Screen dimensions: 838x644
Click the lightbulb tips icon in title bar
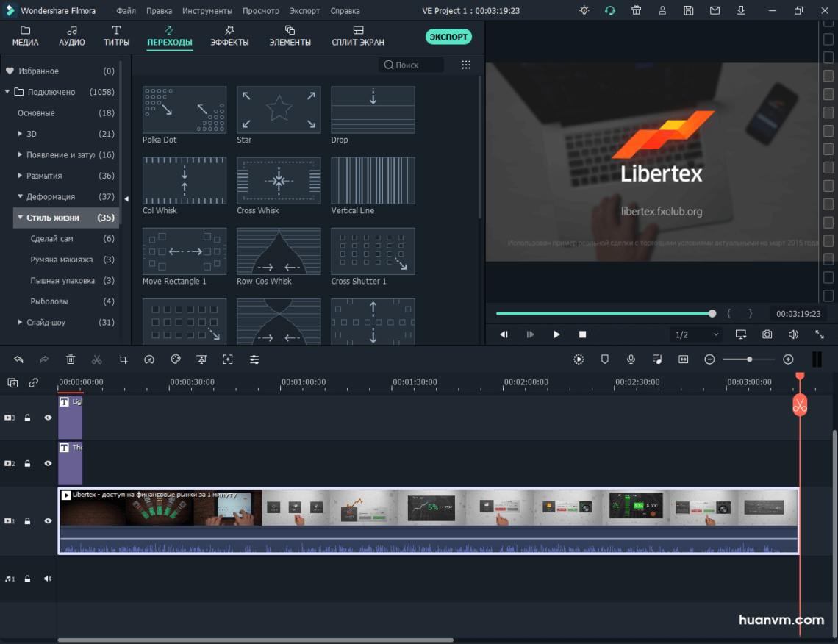(584, 11)
